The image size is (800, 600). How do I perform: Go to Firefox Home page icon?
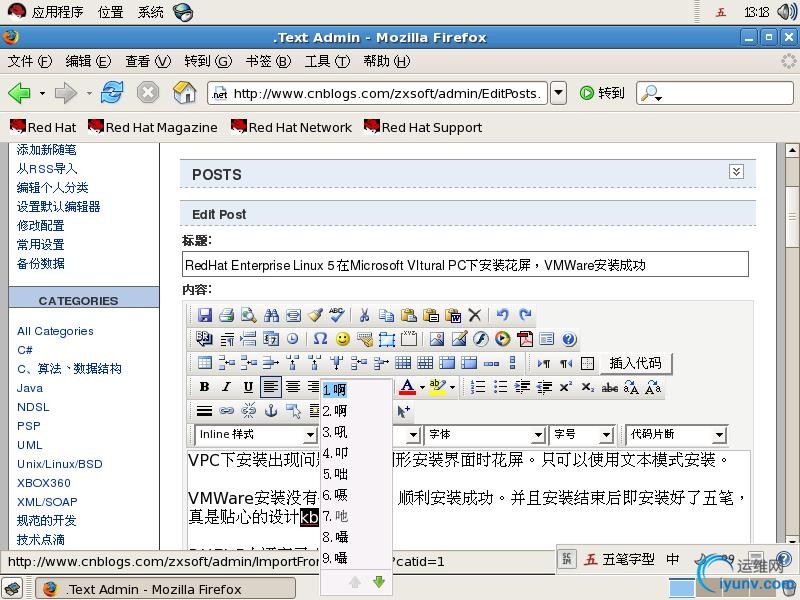184,93
